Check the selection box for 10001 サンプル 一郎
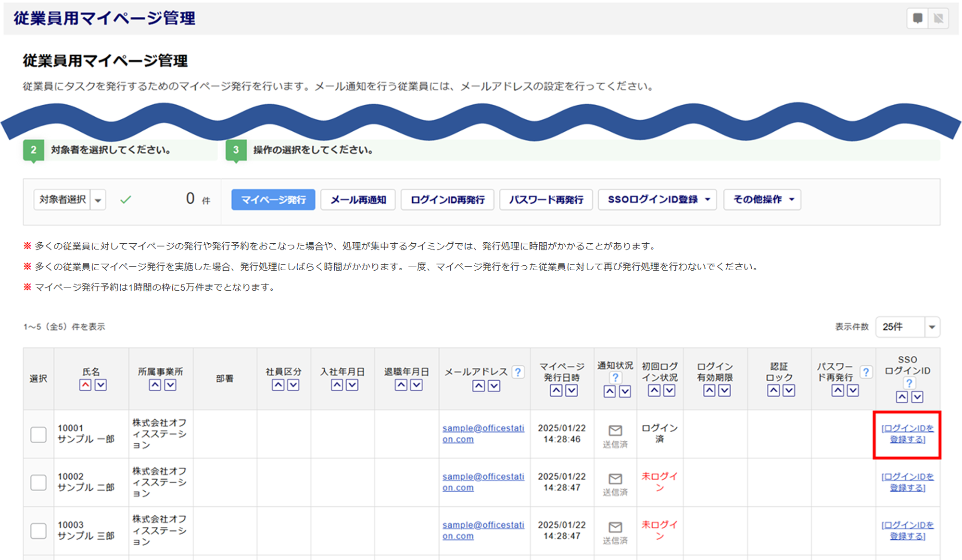The image size is (962, 560). tap(38, 435)
